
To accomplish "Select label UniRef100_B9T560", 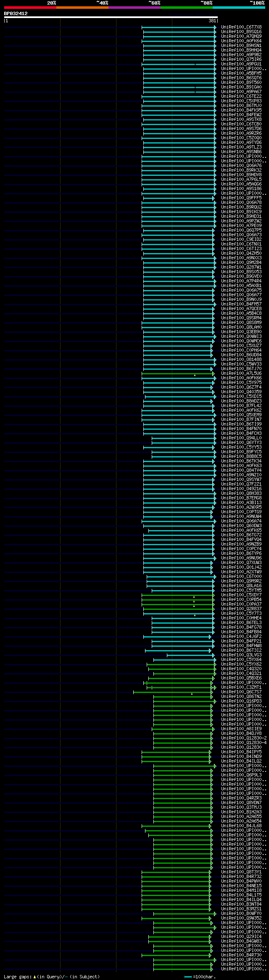I will click(x=241, y=82).
